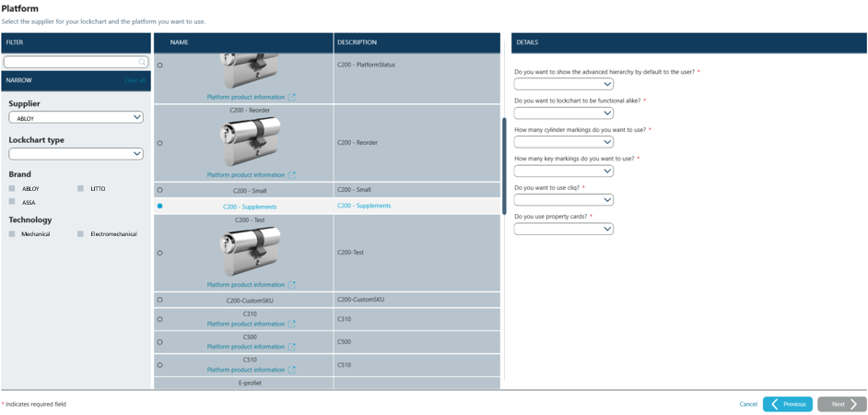Click external link icon beside C500 product information
This screenshot has width=868, height=415.
(x=292, y=347)
